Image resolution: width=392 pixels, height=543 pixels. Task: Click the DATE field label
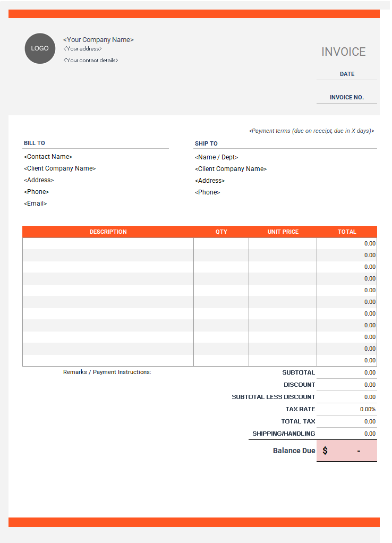(347, 74)
